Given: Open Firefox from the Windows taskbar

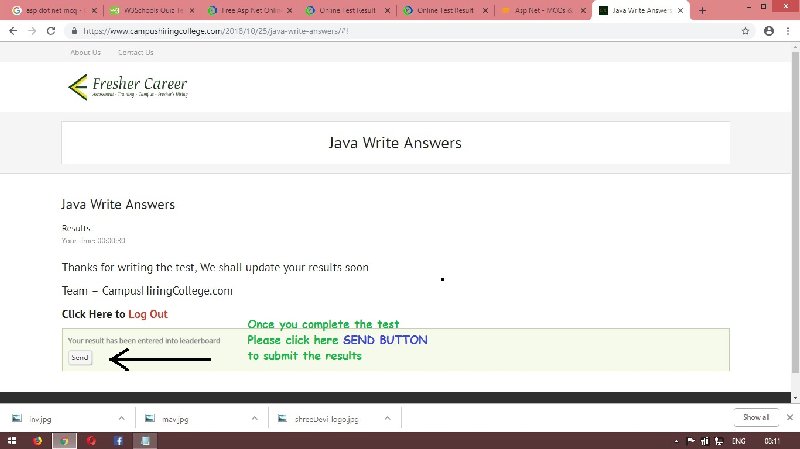Looking at the screenshot, I should click(x=37, y=440).
